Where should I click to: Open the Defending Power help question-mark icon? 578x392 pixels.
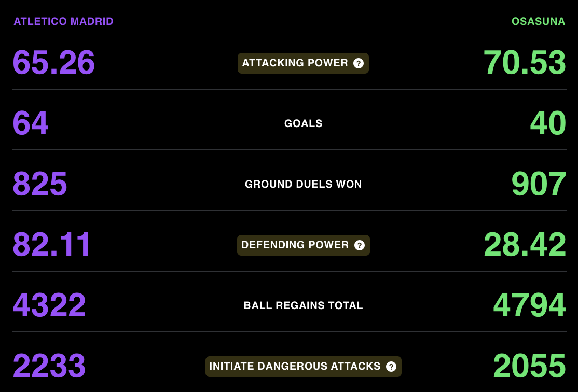pos(360,245)
